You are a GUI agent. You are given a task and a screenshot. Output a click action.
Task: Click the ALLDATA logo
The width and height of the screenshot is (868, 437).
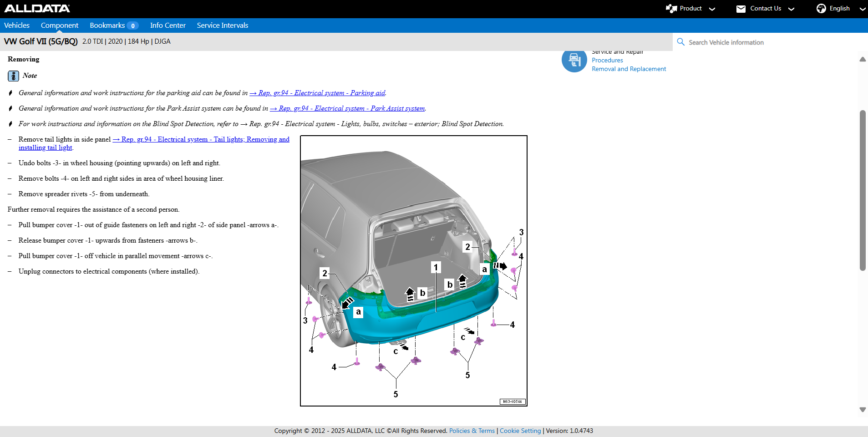click(x=37, y=9)
